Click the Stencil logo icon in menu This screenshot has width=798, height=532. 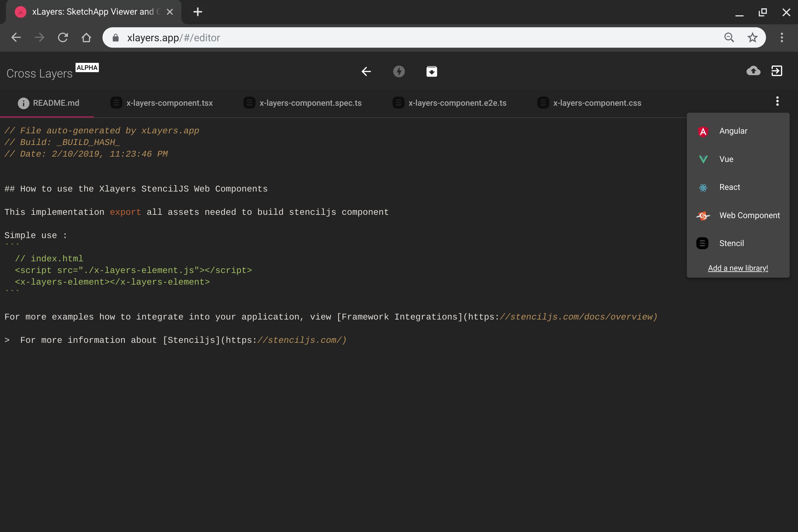[702, 244]
